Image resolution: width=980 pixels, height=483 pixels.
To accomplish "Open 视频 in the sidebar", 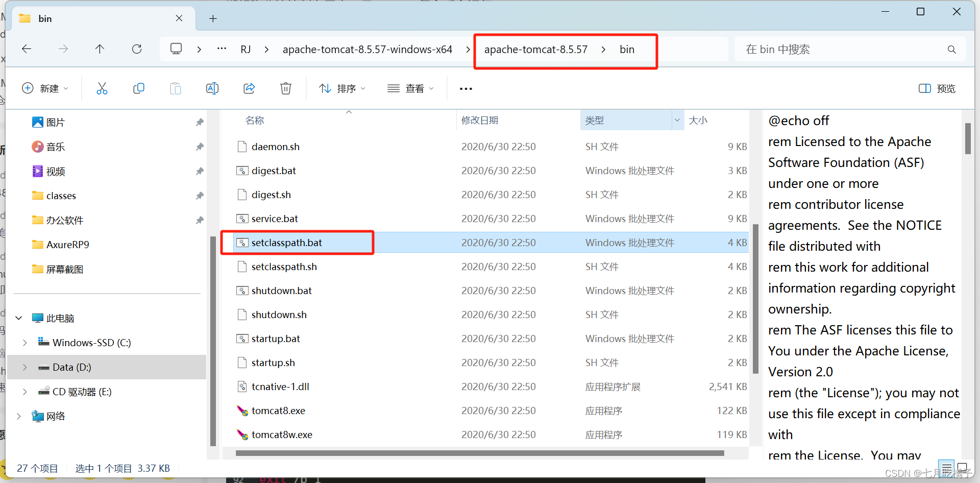I will pos(55,172).
